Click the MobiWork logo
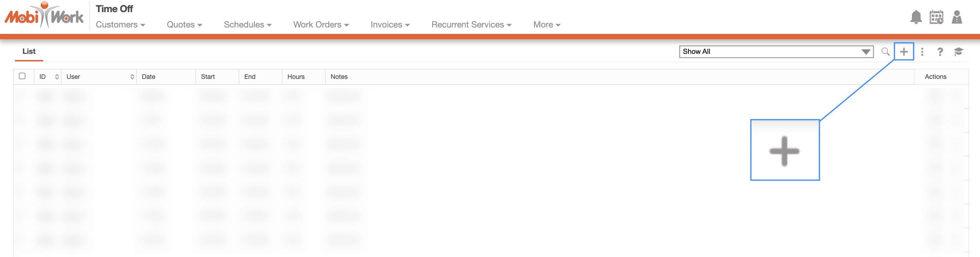980x257 pixels. click(44, 16)
